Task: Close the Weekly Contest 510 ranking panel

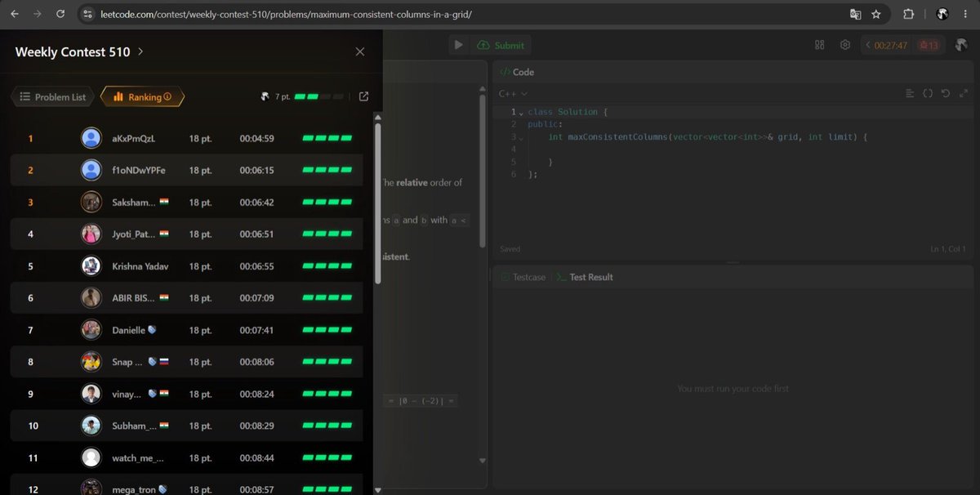Action: pos(360,51)
